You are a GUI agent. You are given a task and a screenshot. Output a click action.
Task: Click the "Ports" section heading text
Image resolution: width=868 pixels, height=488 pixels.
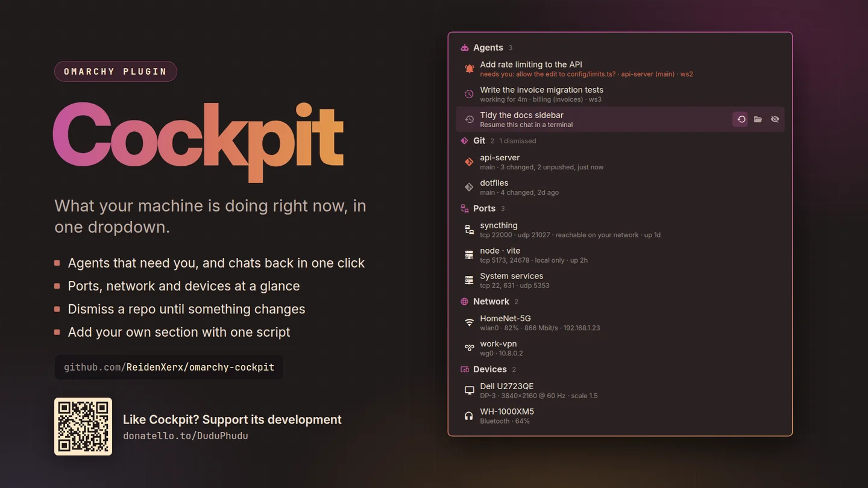point(485,208)
